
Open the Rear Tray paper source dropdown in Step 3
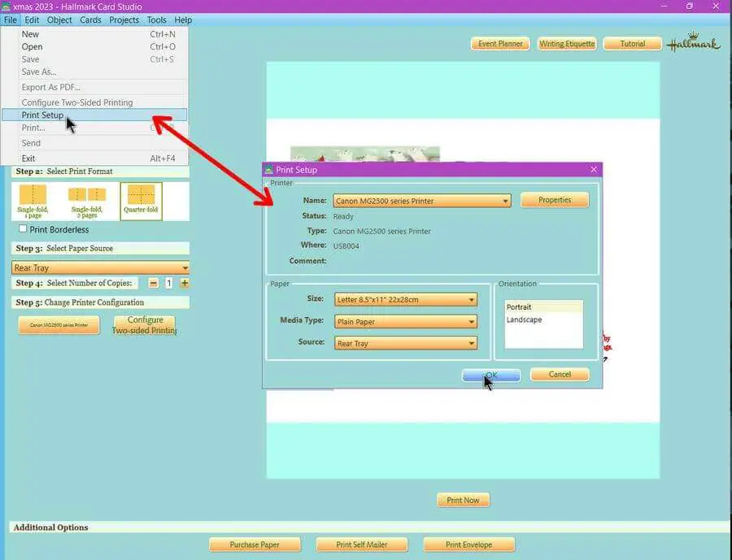pos(100,267)
